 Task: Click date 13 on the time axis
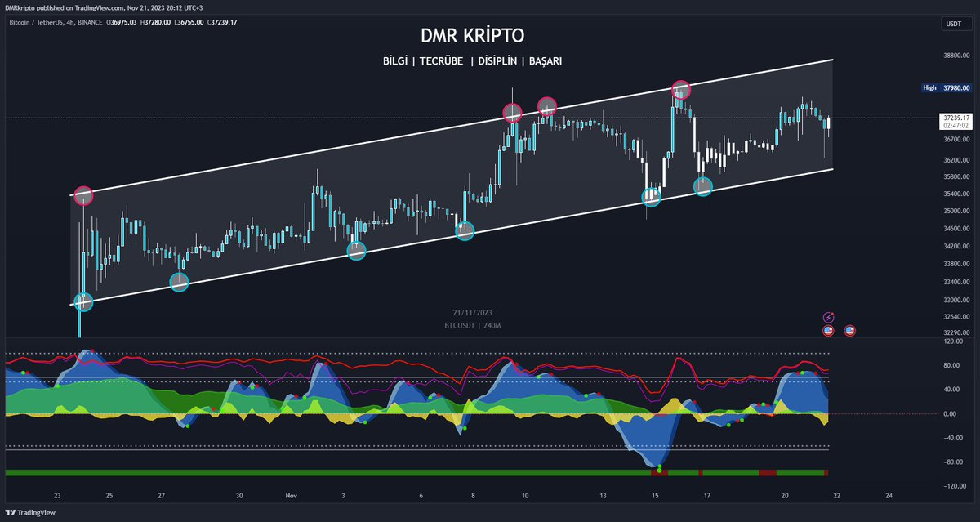(603, 495)
